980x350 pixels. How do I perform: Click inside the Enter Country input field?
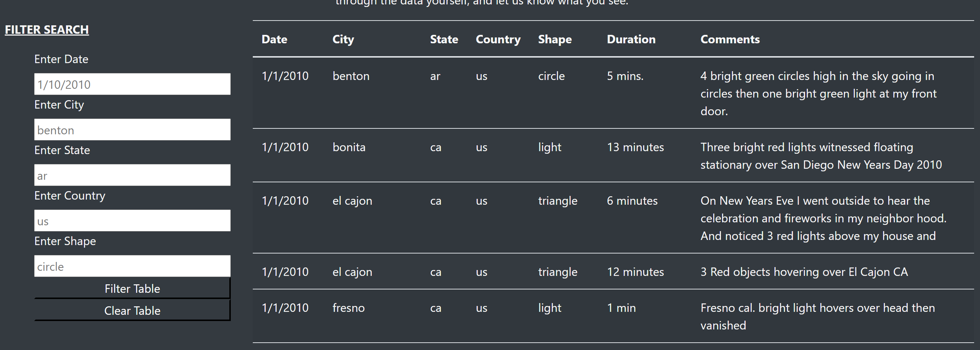pyautogui.click(x=132, y=220)
